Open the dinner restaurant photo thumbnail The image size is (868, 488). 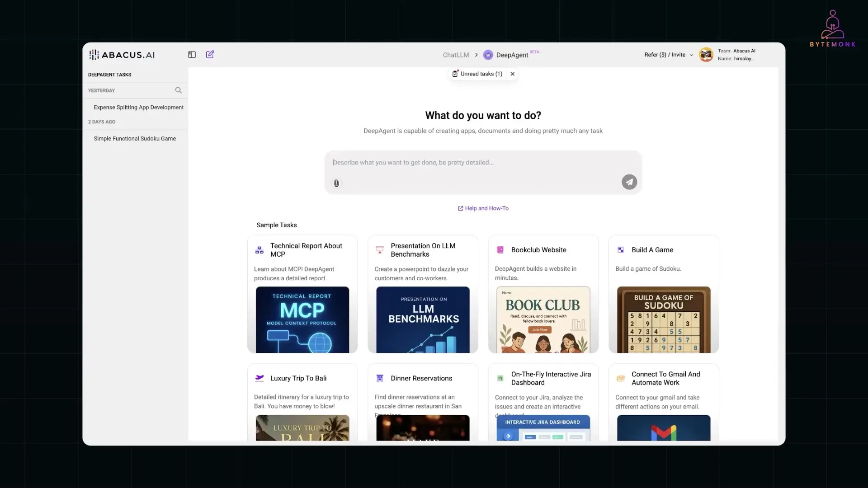click(x=423, y=427)
